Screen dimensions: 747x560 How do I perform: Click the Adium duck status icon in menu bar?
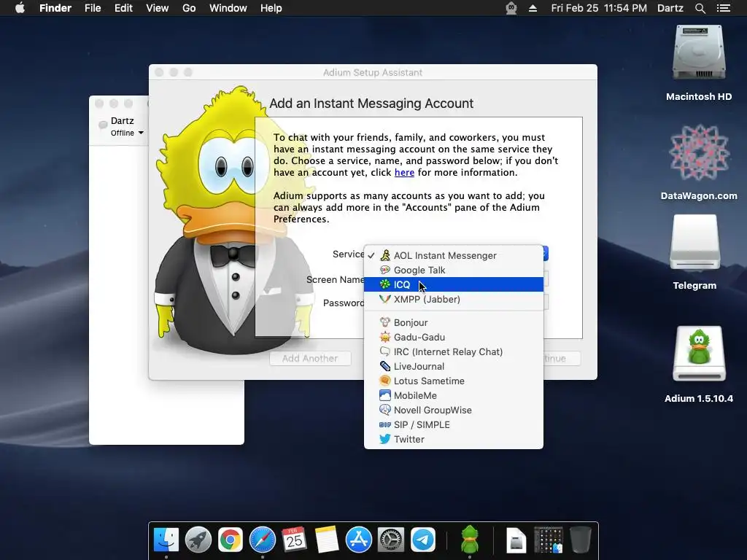click(511, 8)
